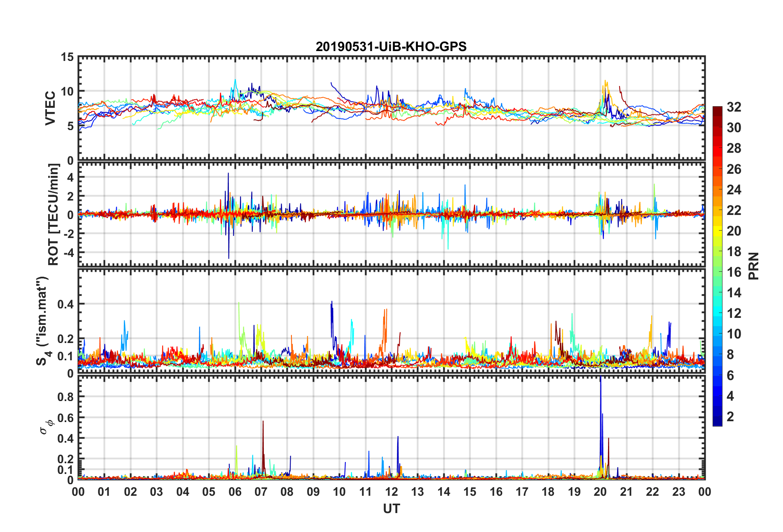783x532 pixels.
Task: Click the "06" UT axis tick label
Action: (235, 492)
